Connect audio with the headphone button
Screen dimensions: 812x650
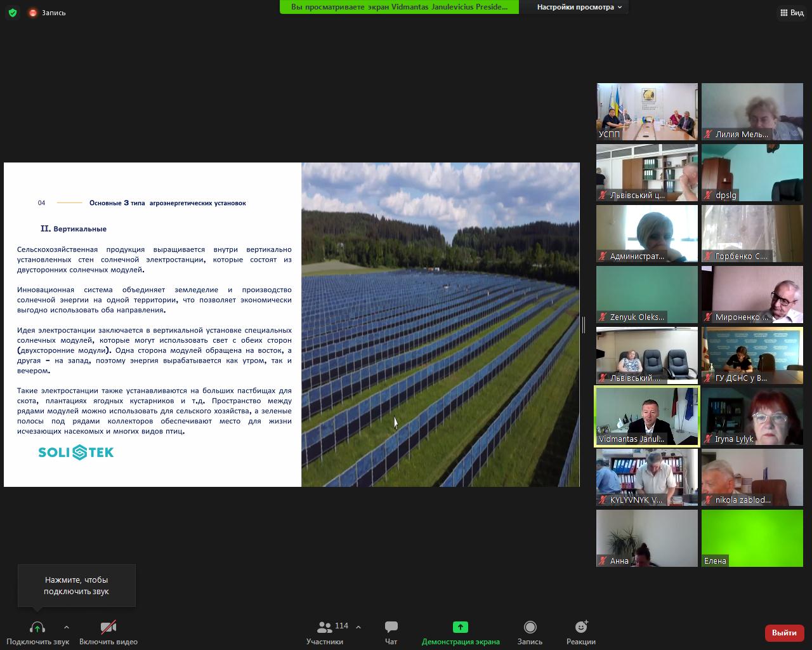coord(37,627)
